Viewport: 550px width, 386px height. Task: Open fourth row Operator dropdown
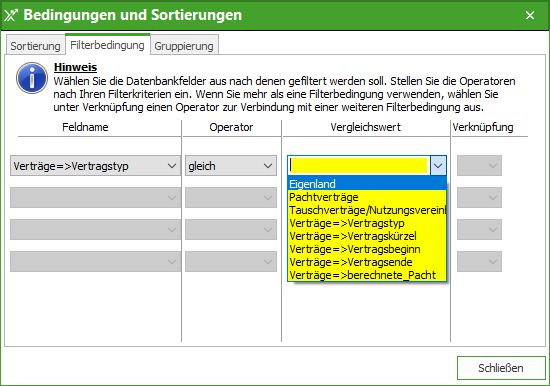click(x=231, y=261)
